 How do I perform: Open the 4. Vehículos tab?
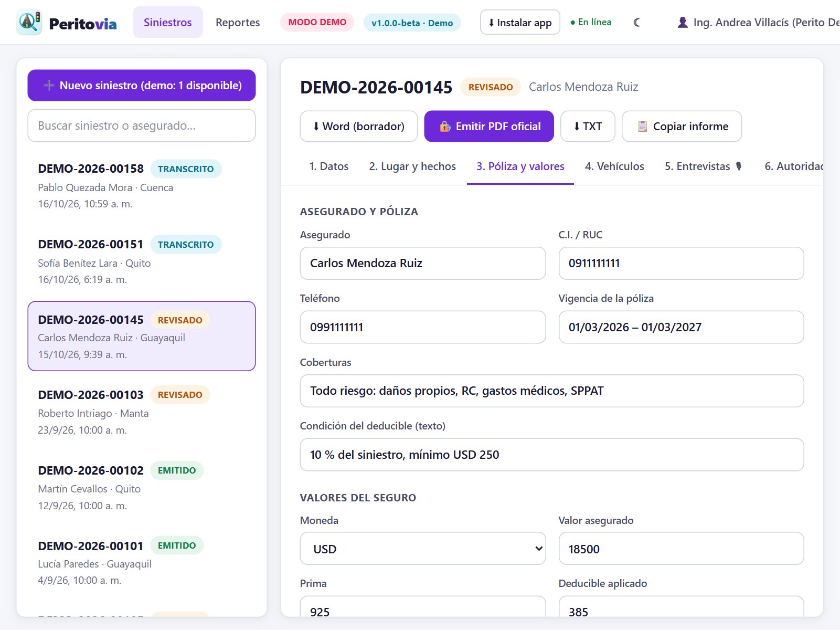click(614, 166)
